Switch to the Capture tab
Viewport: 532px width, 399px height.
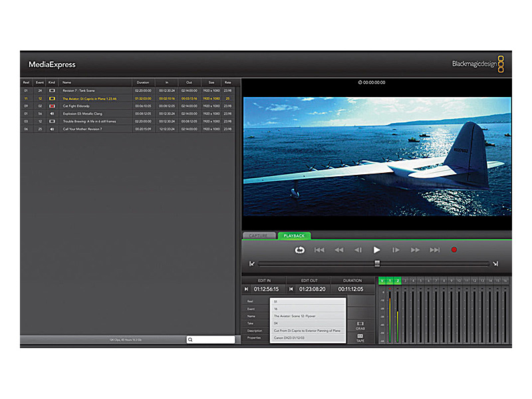259,236
